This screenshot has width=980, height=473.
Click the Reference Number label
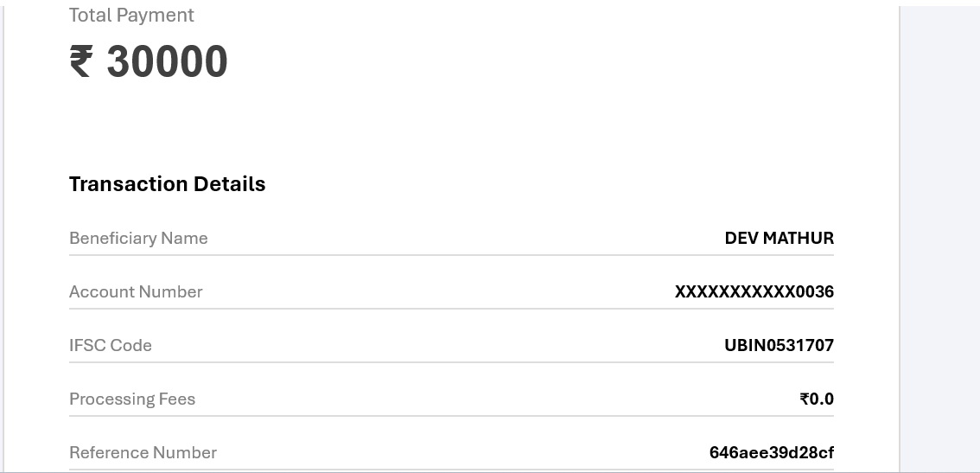(x=143, y=452)
